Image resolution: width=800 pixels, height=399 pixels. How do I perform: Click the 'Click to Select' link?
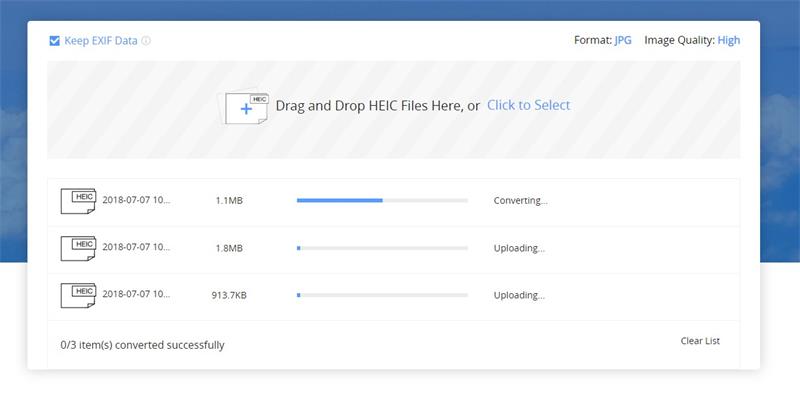pyautogui.click(x=529, y=105)
